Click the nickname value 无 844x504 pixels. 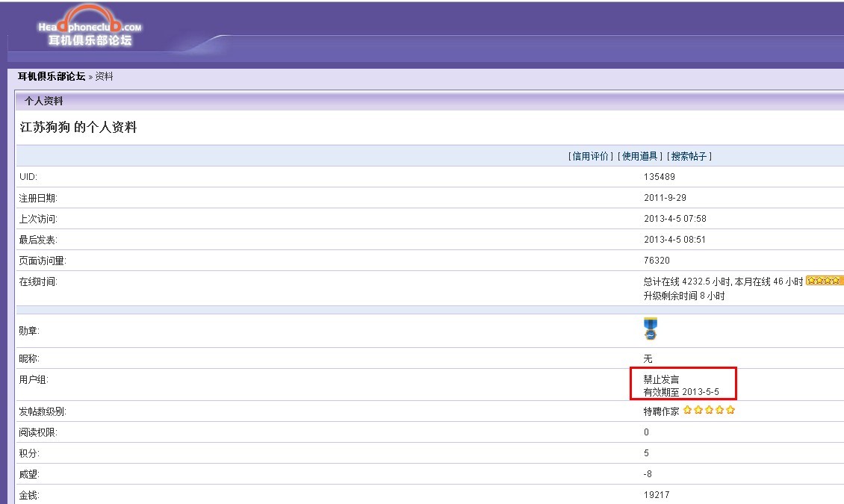tap(648, 358)
